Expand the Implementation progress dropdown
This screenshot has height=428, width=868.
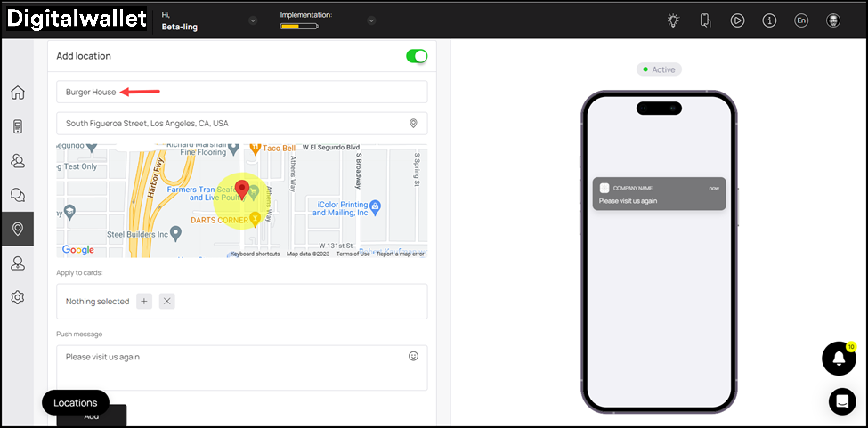tap(371, 20)
